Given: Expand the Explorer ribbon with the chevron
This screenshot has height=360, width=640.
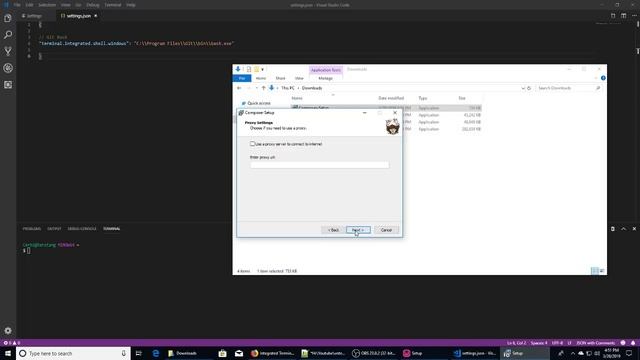Looking at the screenshot, I should [x=596, y=78].
